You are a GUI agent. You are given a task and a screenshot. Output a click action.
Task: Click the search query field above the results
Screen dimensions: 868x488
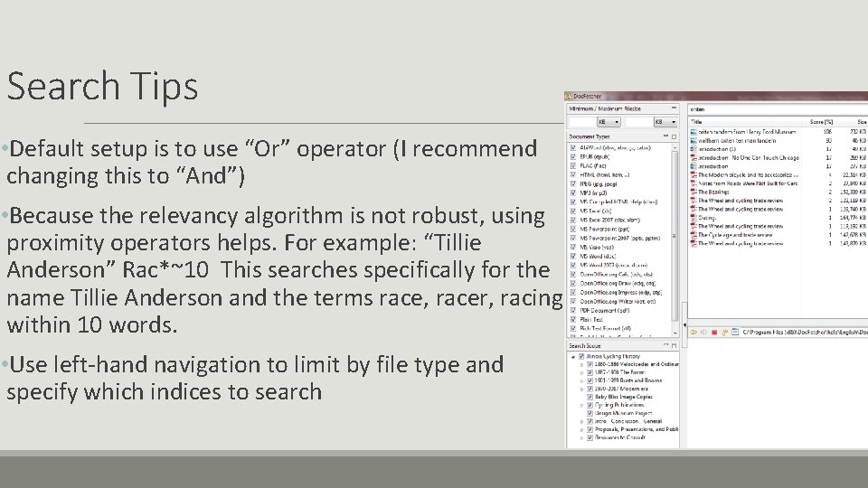pyautogui.click(x=778, y=109)
